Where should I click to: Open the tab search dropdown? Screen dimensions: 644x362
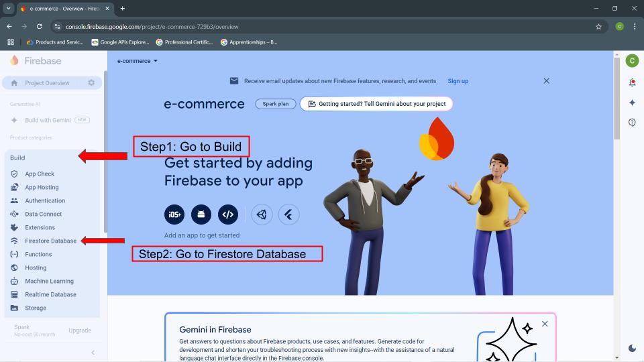tap(8, 8)
